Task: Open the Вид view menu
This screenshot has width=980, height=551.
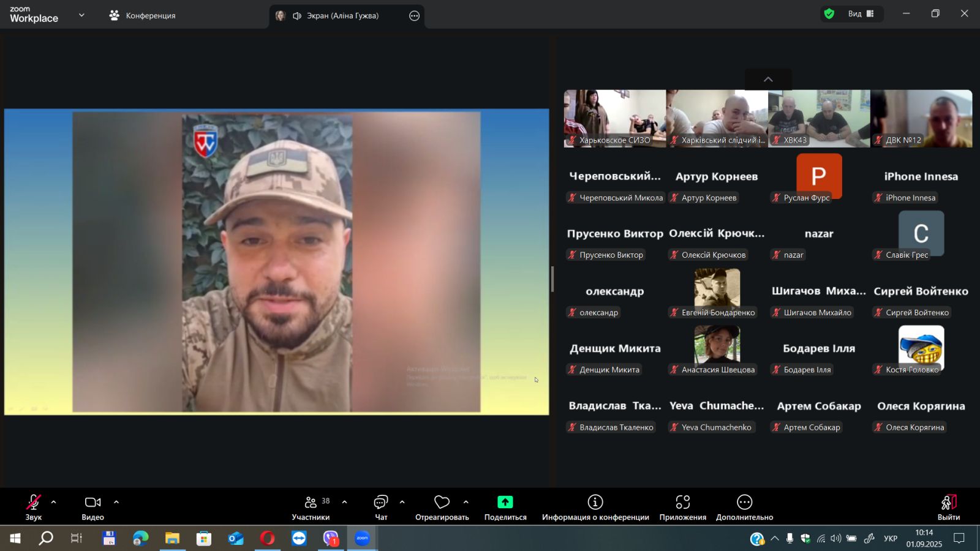Action: click(x=861, y=14)
